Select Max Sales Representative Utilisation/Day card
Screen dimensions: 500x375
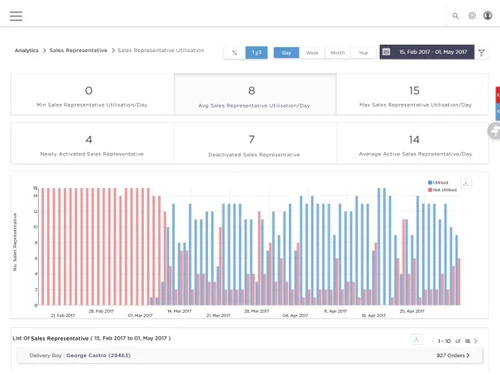pos(413,95)
